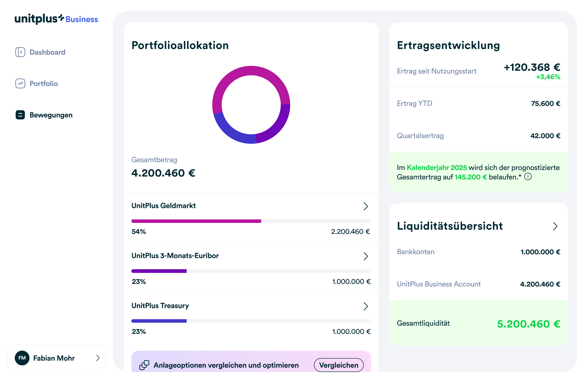Click the +3,46% percentage
This screenshot has height=383, width=588.
point(548,77)
